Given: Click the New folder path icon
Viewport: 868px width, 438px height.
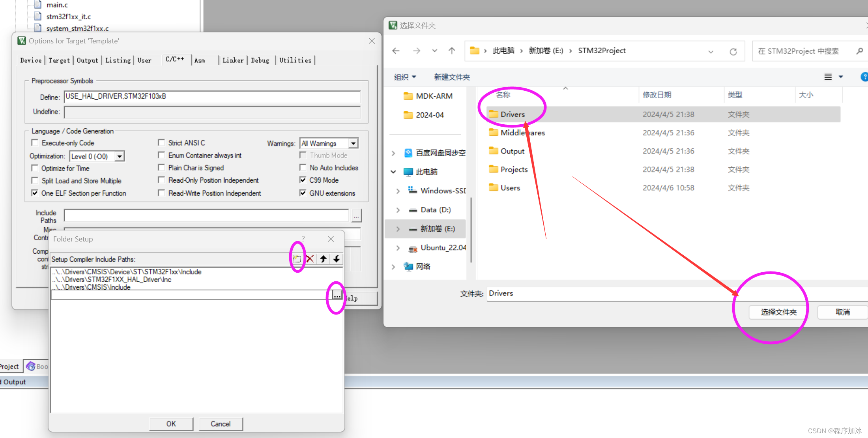Looking at the screenshot, I should click(x=297, y=259).
